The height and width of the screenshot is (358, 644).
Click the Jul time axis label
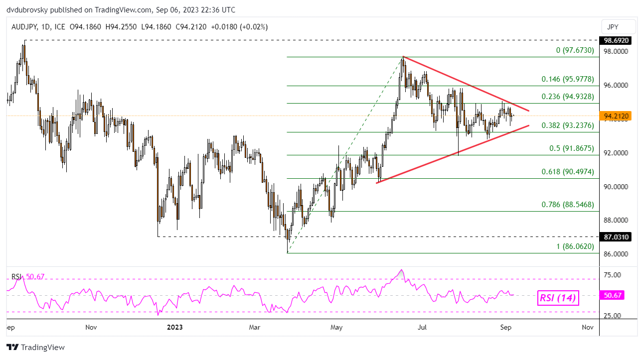click(x=422, y=327)
